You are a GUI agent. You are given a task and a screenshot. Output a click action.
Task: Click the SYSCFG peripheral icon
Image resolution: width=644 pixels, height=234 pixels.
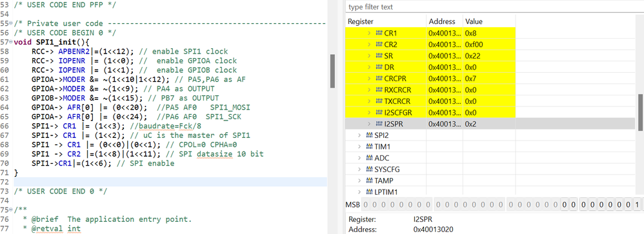click(x=369, y=169)
